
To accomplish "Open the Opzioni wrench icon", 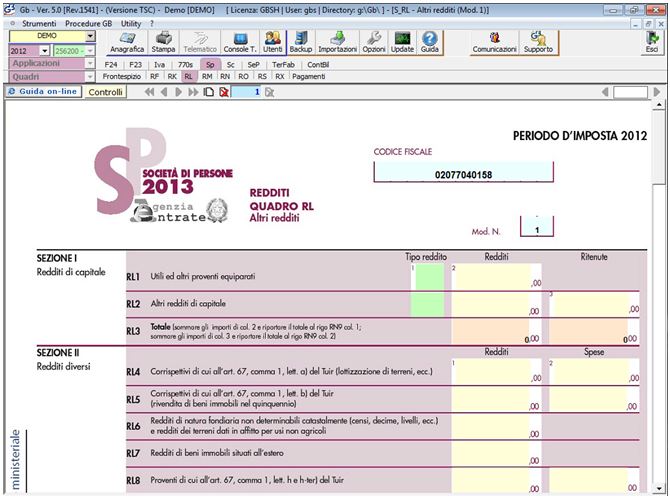I will tap(374, 43).
